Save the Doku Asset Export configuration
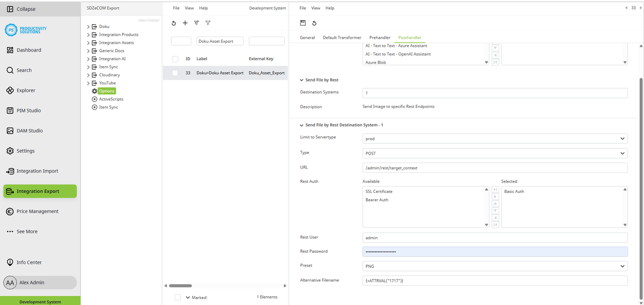Image resolution: width=644 pixels, height=305 pixels. coord(303,23)
